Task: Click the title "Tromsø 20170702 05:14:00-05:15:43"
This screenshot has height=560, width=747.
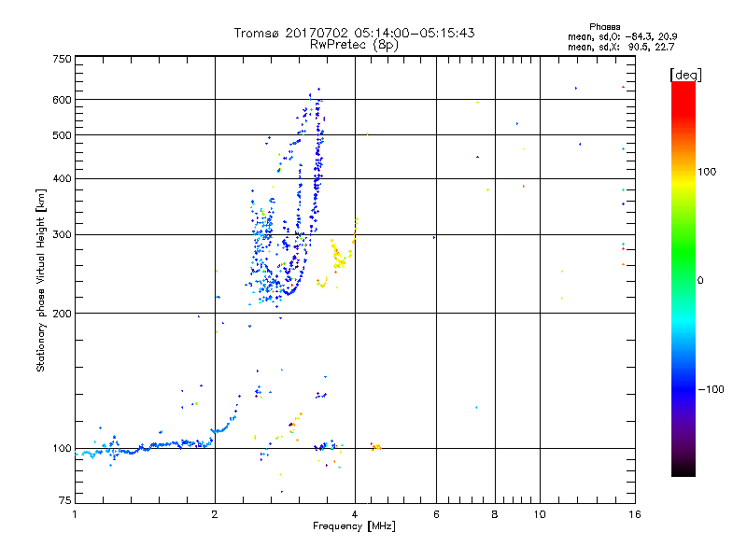Action: point(354,33)
